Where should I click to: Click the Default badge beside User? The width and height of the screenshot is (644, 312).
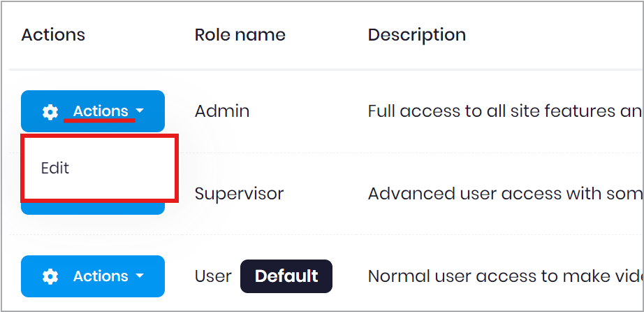click(286, 276)
